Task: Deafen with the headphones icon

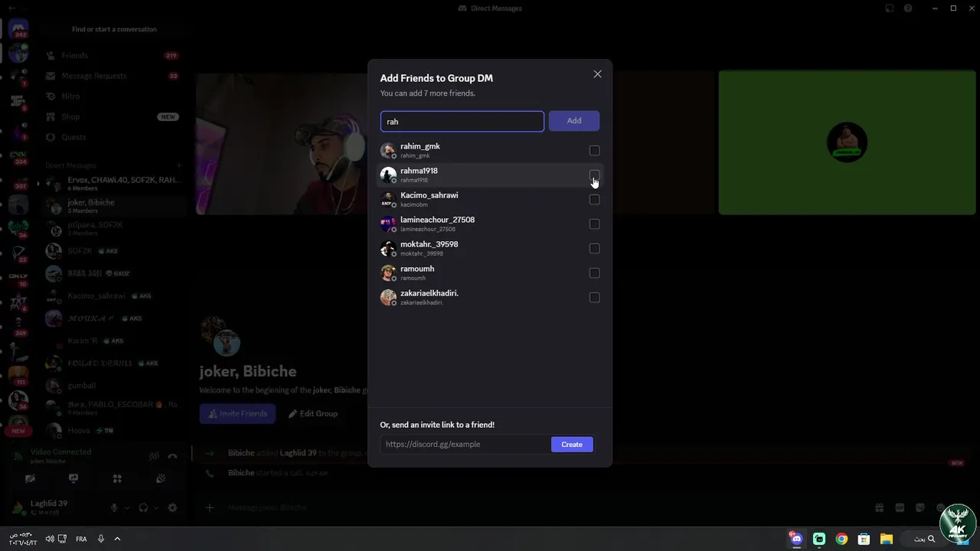Action: (x=143, y=507)
